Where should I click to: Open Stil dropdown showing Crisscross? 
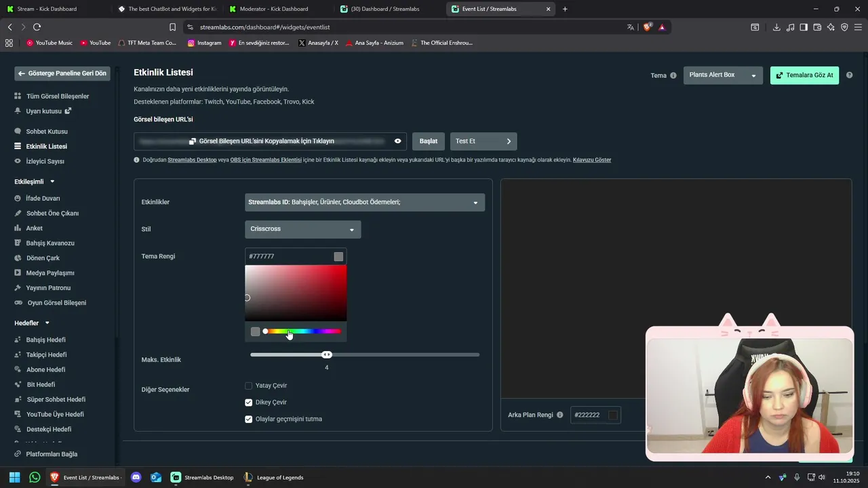(x=303, y=229)
